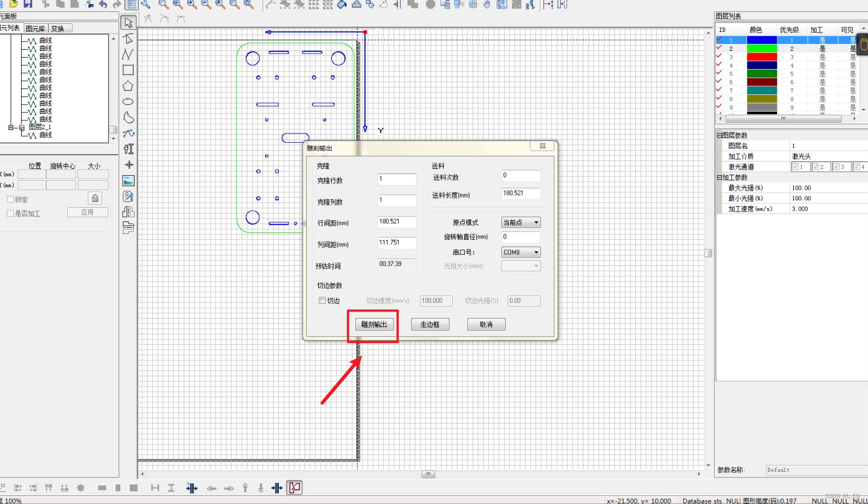Click the 走边框 button
The height and width of the screenshot is (504, 868).
[x=430, y=324]
